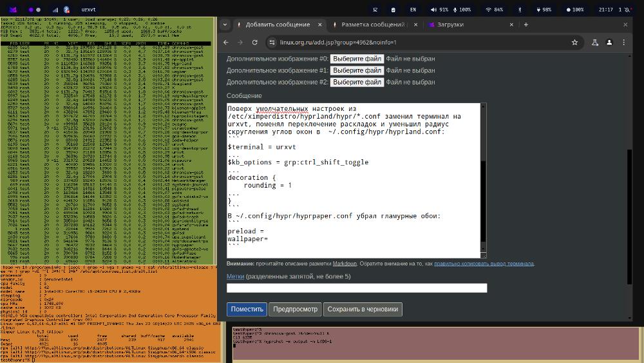The height and width of the screenshot is (363, 644).
Task: Click the urxvt window title in panel
Action: [x=88, y=10]
